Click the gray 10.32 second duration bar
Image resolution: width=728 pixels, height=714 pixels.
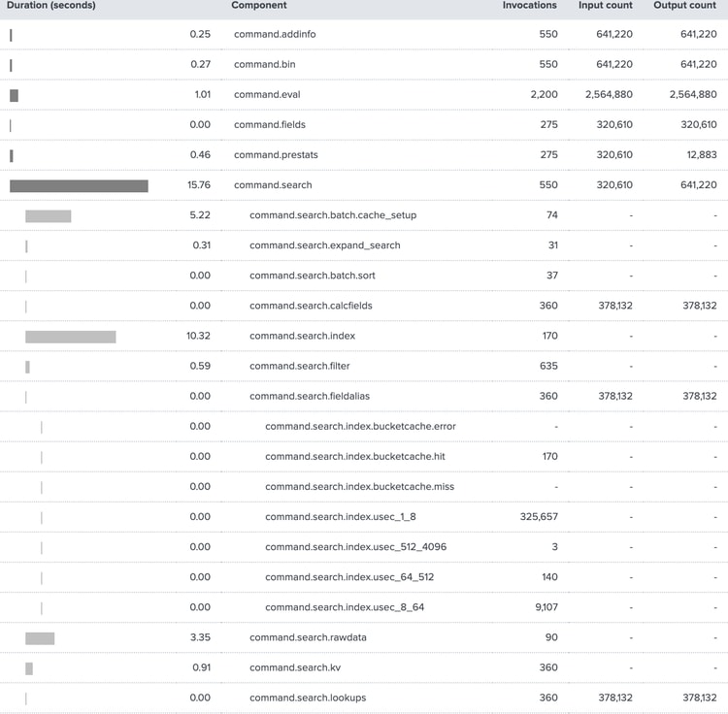tap(70, 337)
